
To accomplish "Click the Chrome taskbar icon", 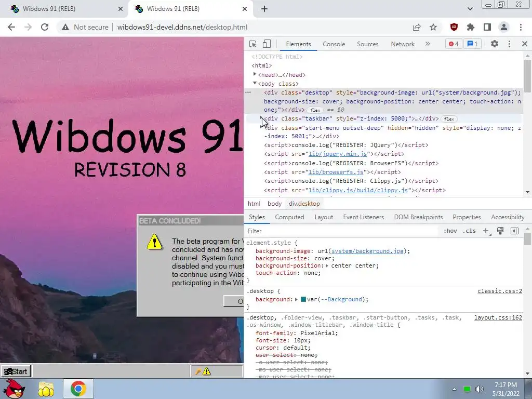I will (78, 389).
